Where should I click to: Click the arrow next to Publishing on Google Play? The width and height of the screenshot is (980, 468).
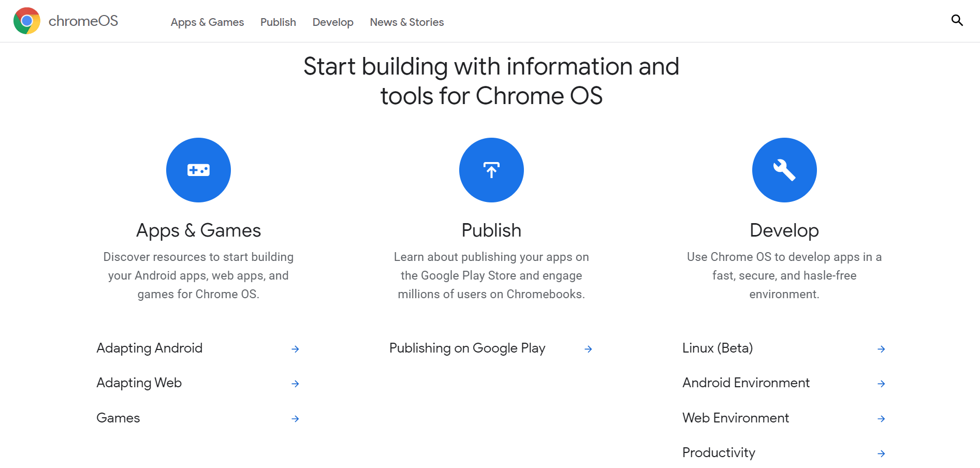click(x=588, y=349)
